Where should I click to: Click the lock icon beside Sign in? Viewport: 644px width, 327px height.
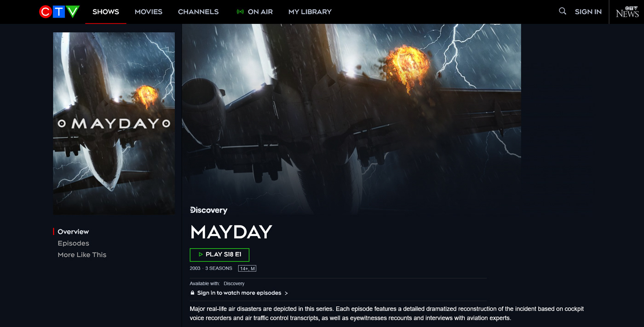click(192, 293)
